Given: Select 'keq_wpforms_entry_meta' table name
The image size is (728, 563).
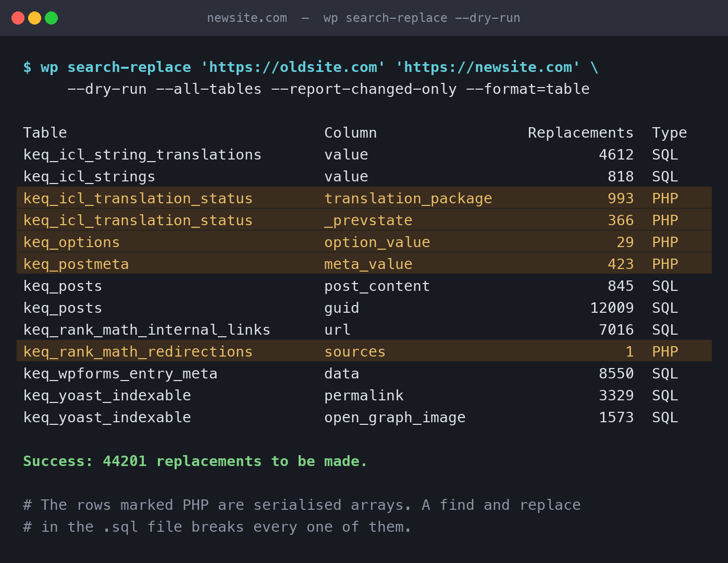Looking at the screenshot, I should (120, 374).
